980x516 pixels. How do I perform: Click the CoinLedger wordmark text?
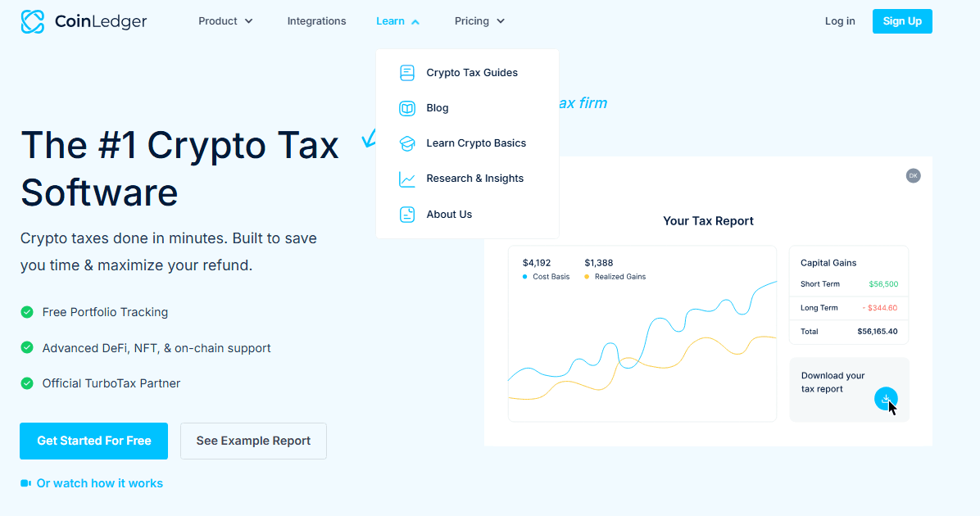pos(101,21)
